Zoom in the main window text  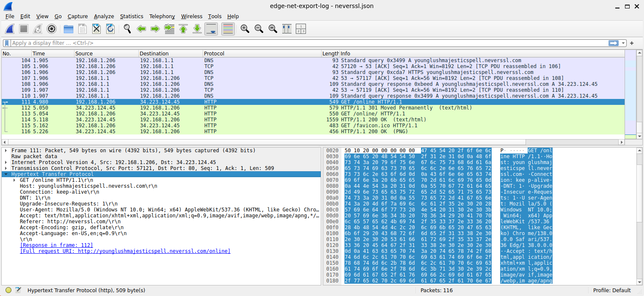coord(245,29)
